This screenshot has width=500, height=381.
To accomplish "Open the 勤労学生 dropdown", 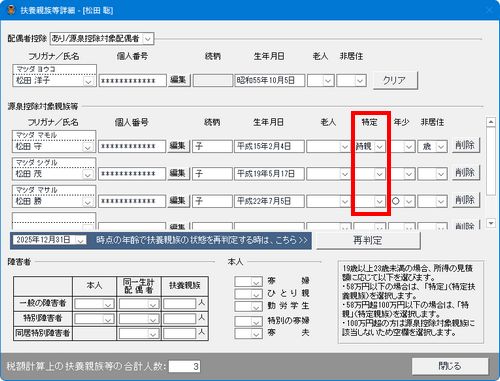I will pyautogui.click(x=256, y=307).
